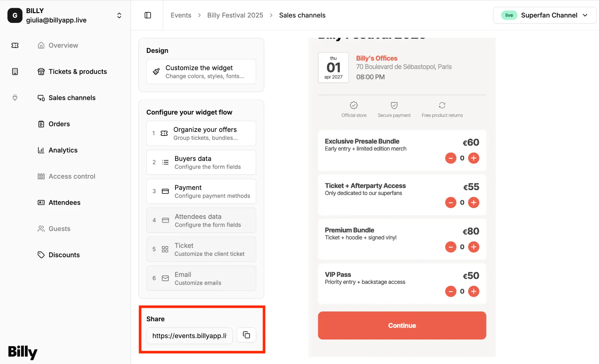Go to Attendees
This screenshot has width=599, height=364.
pos(59,202)
